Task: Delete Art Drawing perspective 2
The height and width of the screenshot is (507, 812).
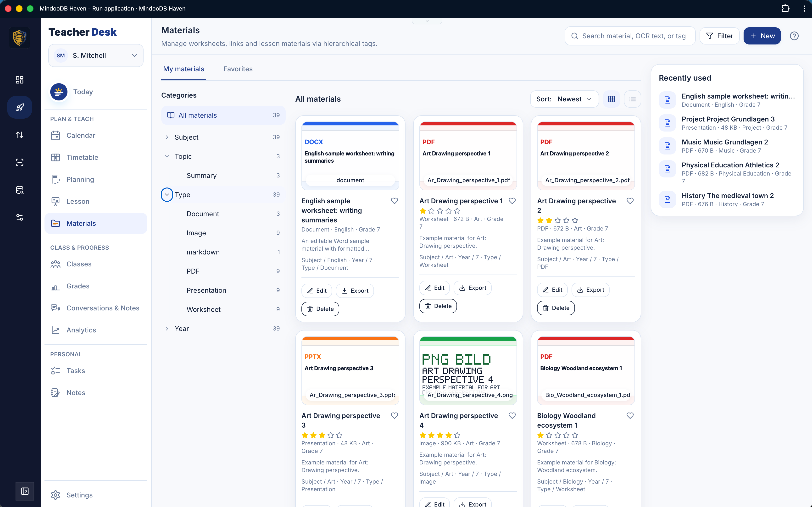Action: pyautogui.click(x=556, y=308)
